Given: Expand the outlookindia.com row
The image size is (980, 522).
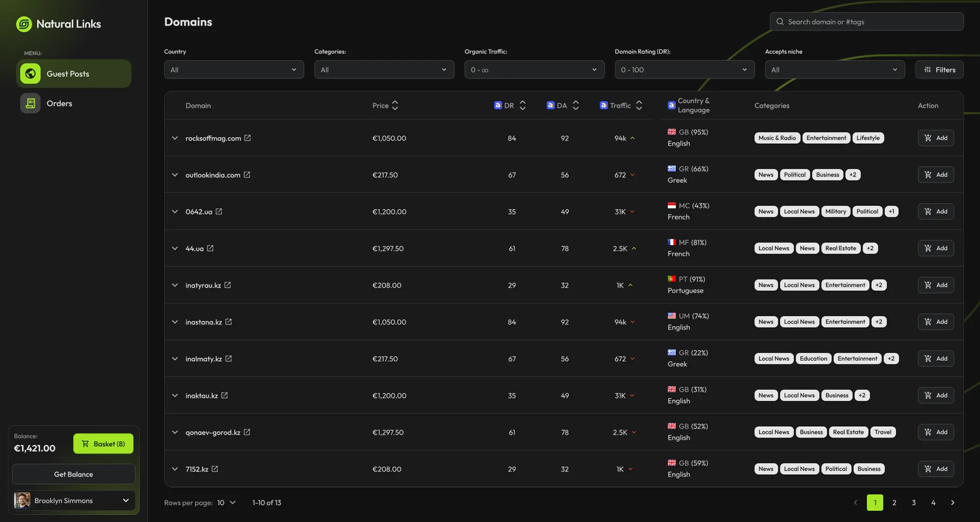Looking at the screenshot, I should coord(175,175).
